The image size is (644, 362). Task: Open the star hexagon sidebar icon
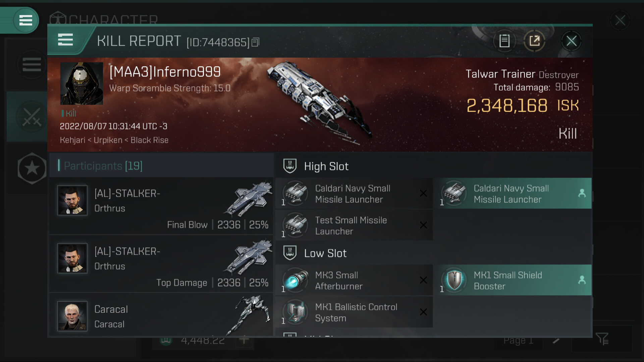tap(32, 168)
